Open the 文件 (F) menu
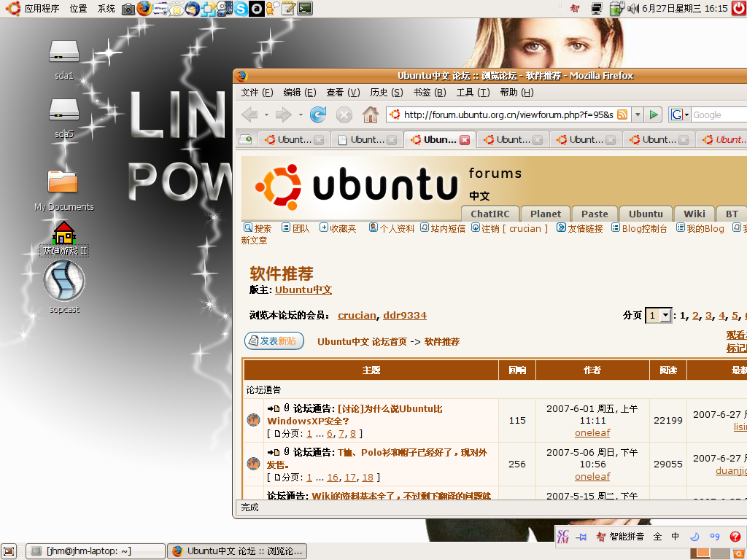Image resolution: width=747 pixels, height=560 pixels. click(257, 93)
